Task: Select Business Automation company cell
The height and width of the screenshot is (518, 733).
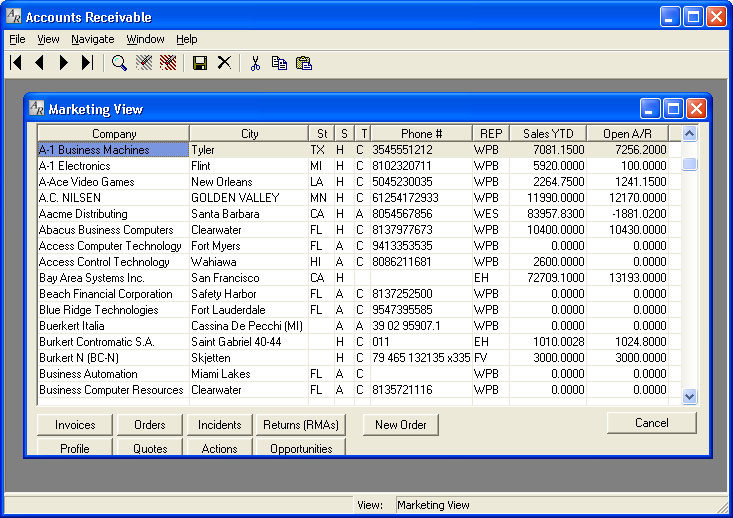Action: click(113, 374)
